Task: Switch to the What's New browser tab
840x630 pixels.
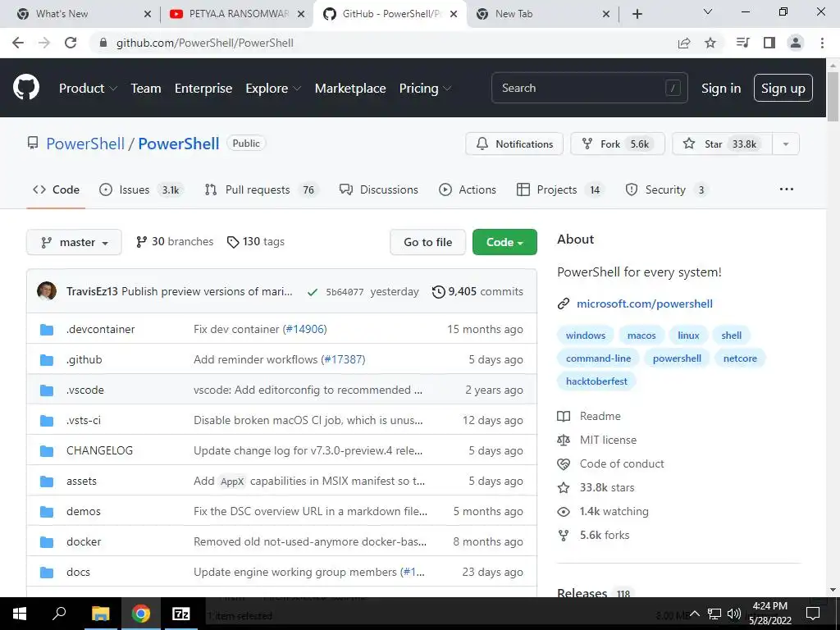Action: [x=83, y=14]
